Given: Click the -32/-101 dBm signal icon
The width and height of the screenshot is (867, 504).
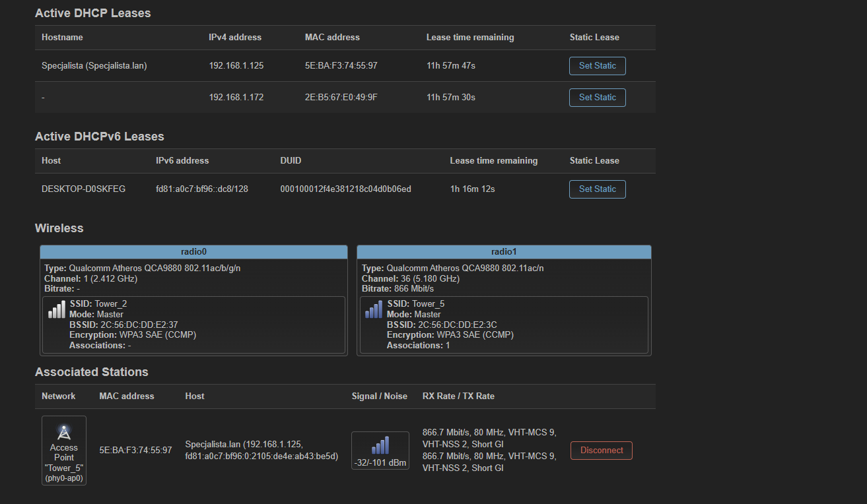Looking at the screenshot, I should click(380, 445).
